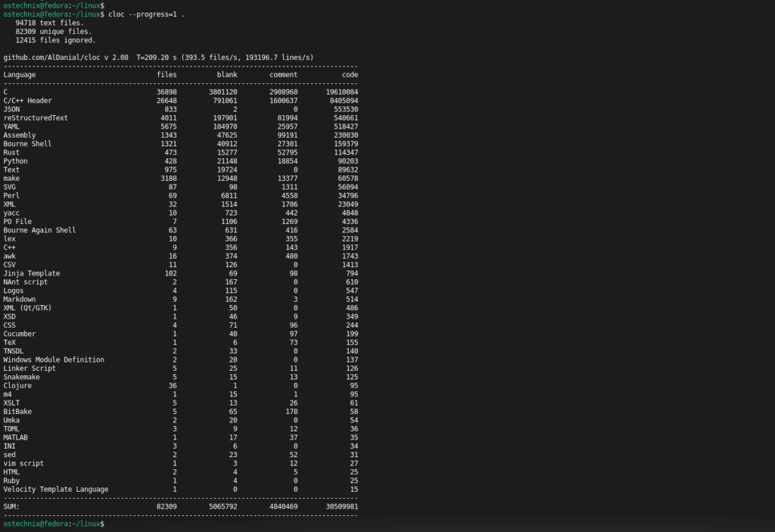The height and width of the screenshot is (532, 775).
Task: Click the 'INI' language name
Action: tap(9, 446)
